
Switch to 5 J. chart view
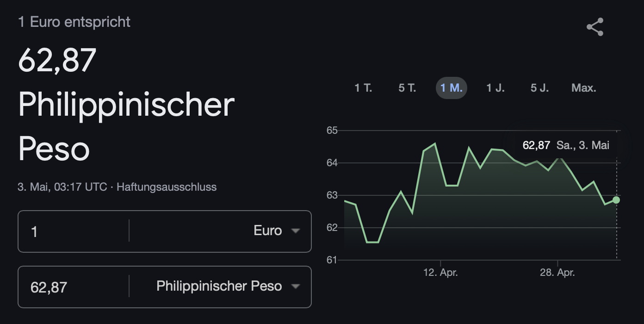click(x=539, y=88)
